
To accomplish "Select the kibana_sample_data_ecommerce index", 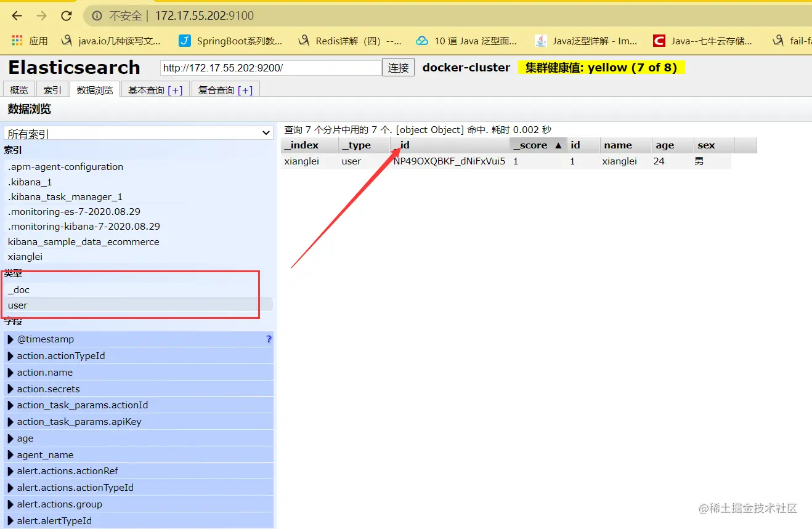I will tap(139, 242).
